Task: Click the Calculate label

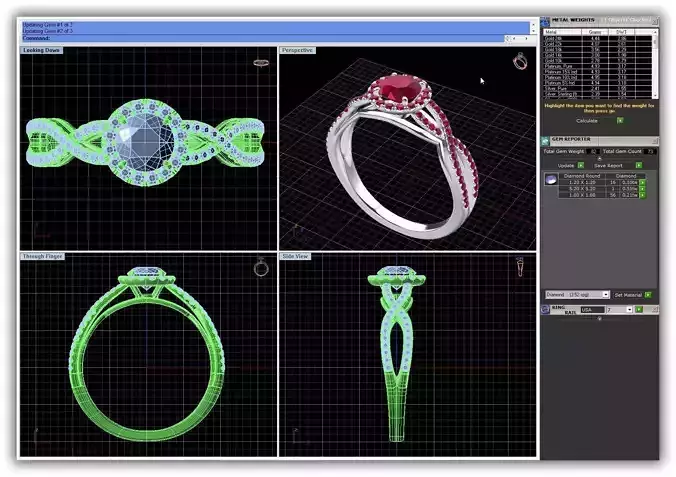Action: pyautogui.click(x=587, y=121)
